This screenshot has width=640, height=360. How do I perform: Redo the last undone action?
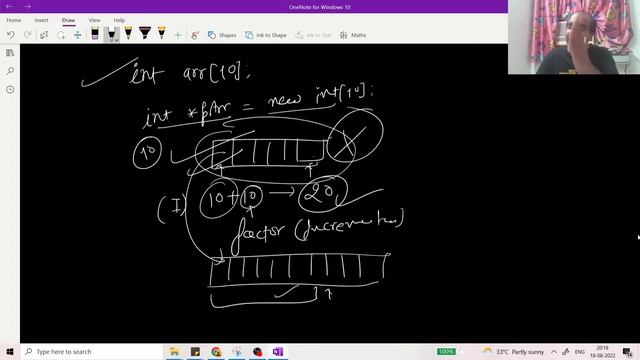click(x=27, y=35)
